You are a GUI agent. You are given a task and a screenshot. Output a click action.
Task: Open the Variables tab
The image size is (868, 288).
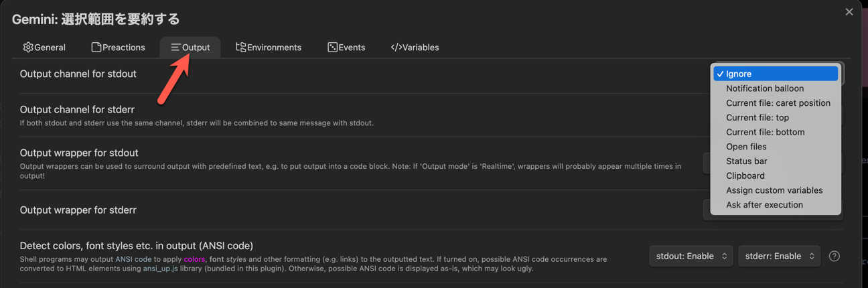(x=415, y=48)
